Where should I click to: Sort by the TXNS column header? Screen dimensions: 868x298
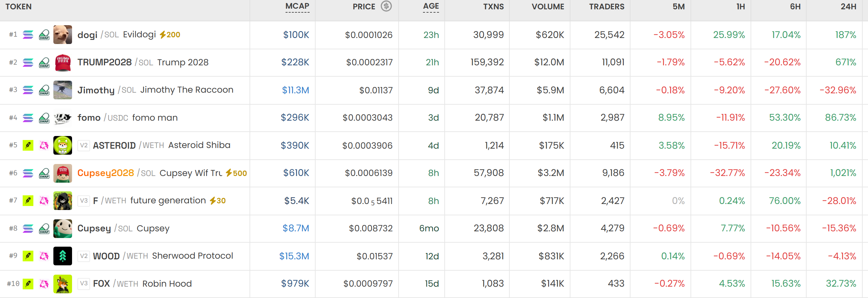(493, 6)
